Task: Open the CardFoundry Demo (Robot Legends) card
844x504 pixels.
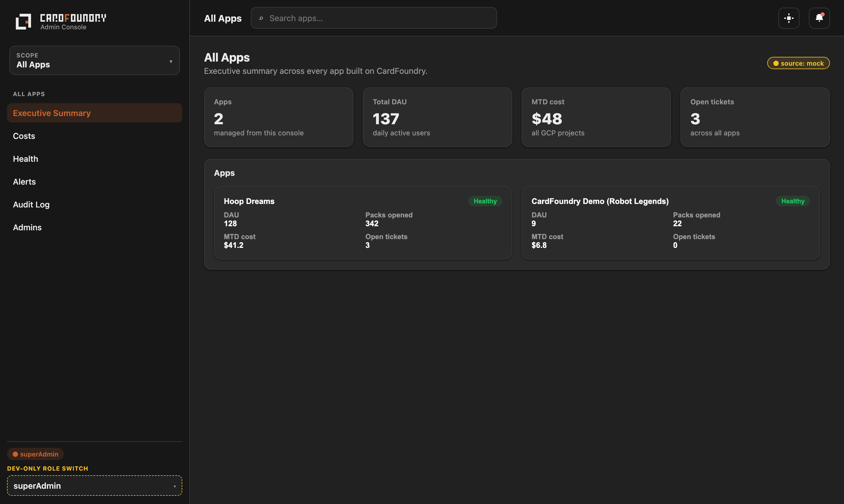Action: pos(671,222)
